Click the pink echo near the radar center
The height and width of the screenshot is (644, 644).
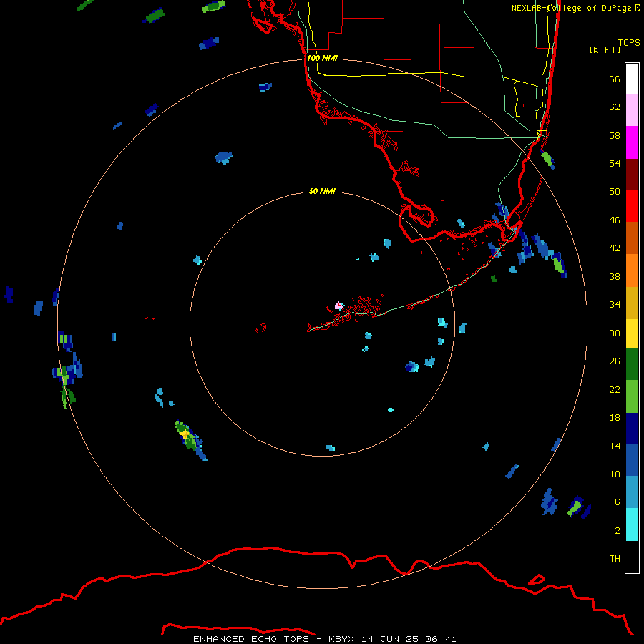[339, 305]
